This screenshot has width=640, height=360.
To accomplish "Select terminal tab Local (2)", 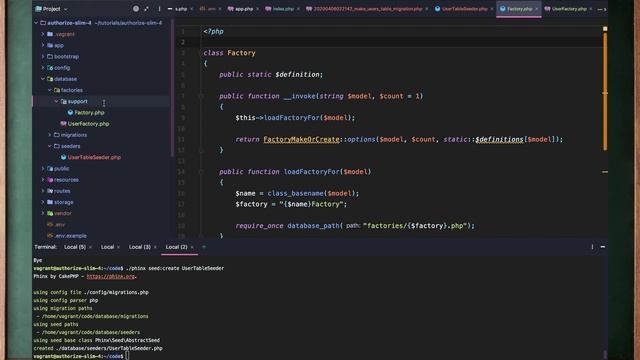I will pyautogui.click(x=176, y=247).
